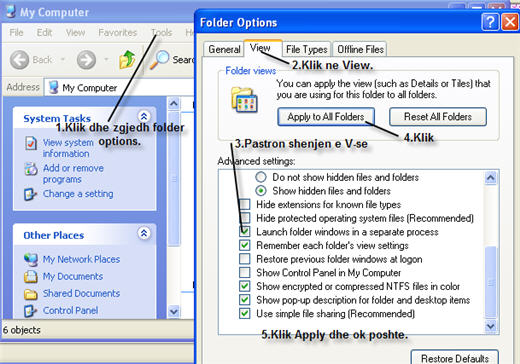Click the Back arrow toolbar icon
This screenshot has height=364, width=520.
click(x=19, y=60)
